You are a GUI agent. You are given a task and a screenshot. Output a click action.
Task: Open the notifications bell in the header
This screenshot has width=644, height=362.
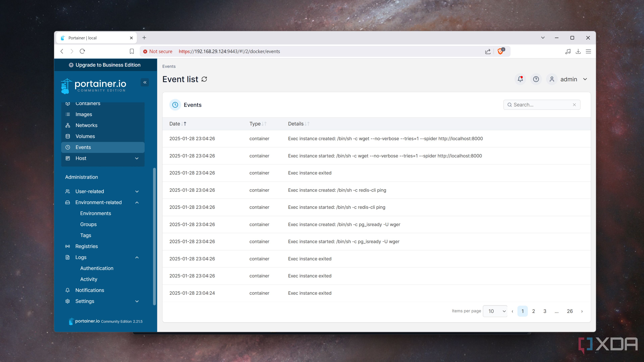pyautogui.click(x=520, y=79)
